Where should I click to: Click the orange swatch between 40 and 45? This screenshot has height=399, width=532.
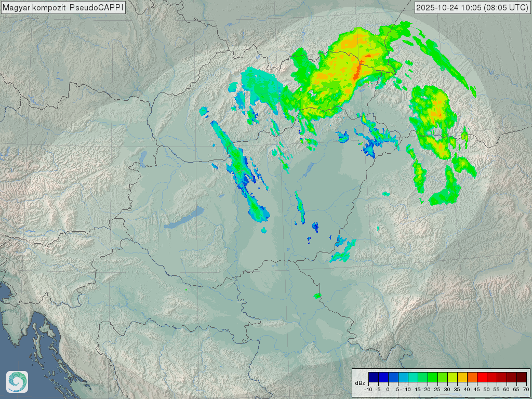(472, 377)
